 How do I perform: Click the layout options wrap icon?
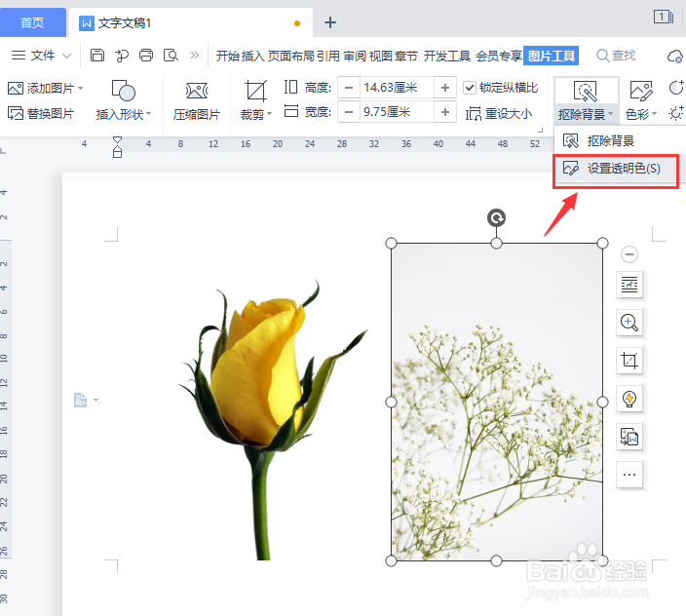tap(629, 285)
